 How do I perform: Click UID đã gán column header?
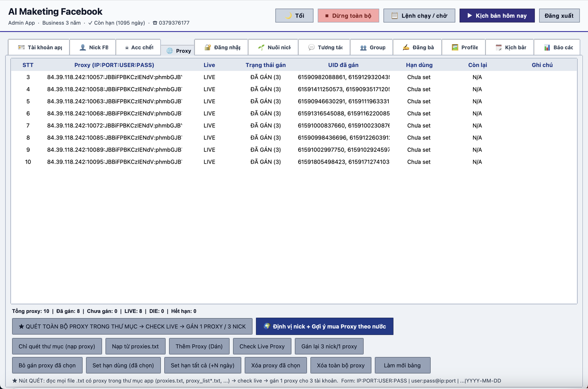pos(343,65)
